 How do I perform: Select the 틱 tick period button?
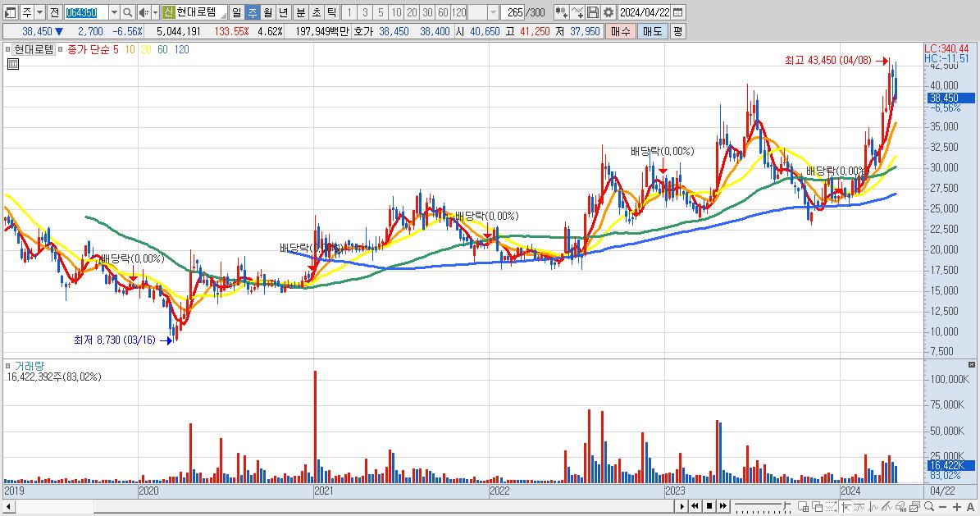(x=332, y=12)
